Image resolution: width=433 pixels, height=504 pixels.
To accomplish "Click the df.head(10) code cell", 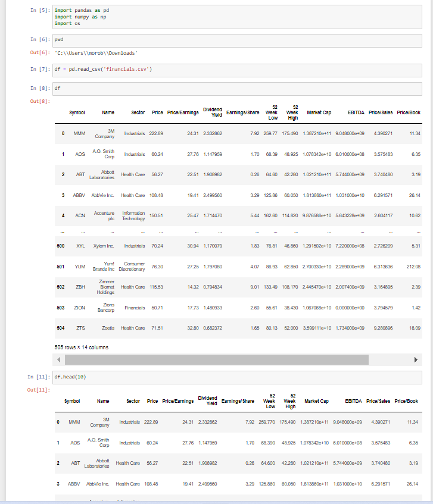I will (237, 378).
